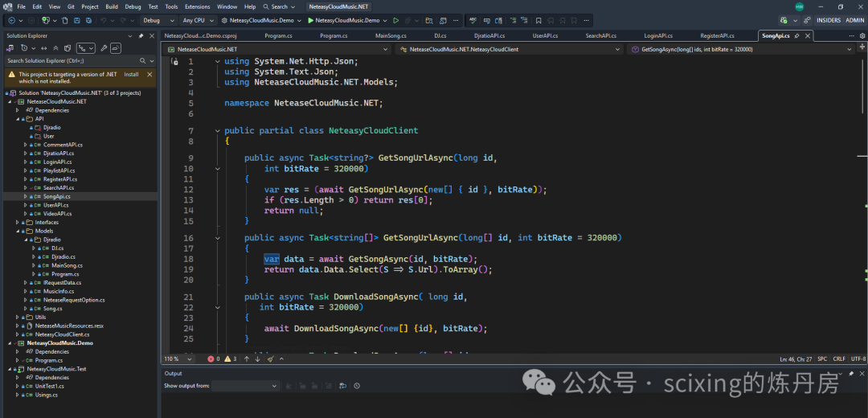Click the UTF-8 encoding indicator
Viewport: 868px width, 418px height.
(858, 359)
